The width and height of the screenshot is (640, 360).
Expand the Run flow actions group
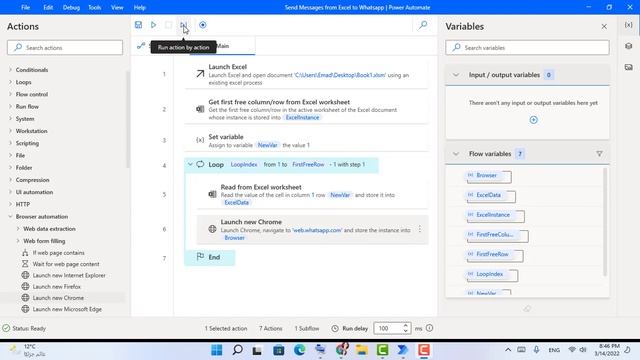coord(11,107)
